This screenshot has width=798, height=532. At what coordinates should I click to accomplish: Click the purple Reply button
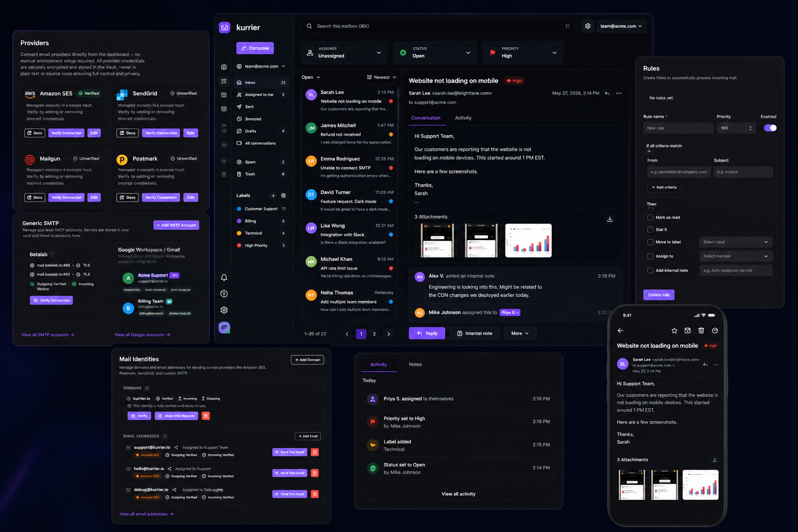pyautogui.click(x=427, y=334)
